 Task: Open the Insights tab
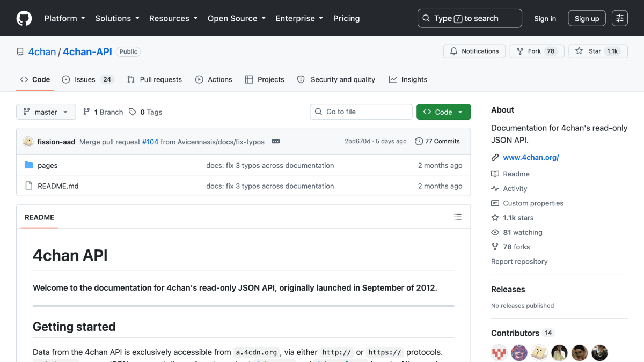[408, 79]
